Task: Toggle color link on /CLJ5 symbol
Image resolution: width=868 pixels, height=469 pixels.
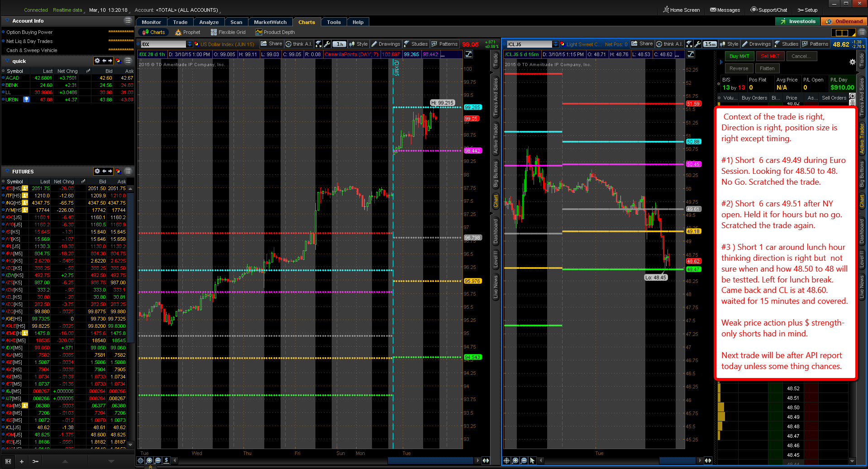Action: pyautogui.click(x=562, y=44)
